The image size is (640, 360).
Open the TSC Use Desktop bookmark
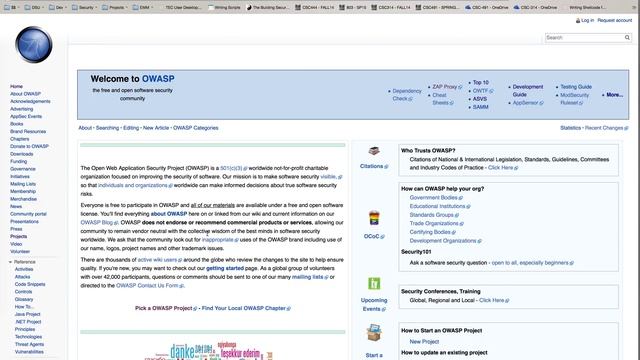(x=183, y=7)
